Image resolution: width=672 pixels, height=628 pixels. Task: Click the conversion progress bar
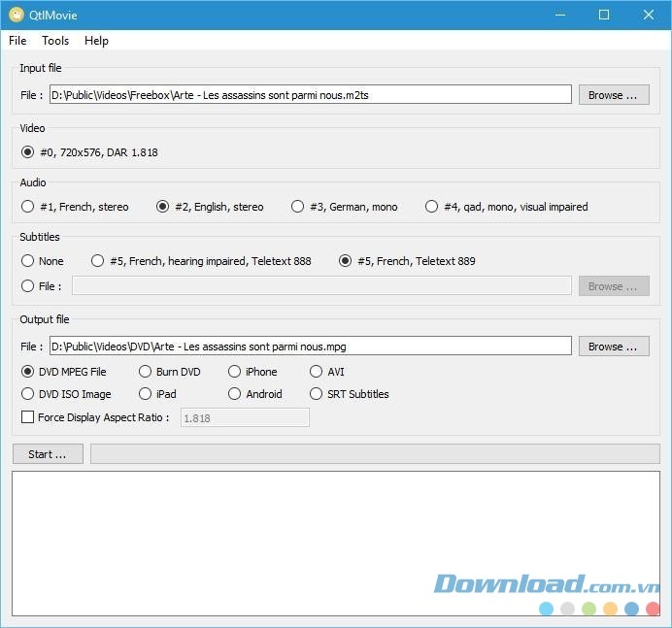375,454
